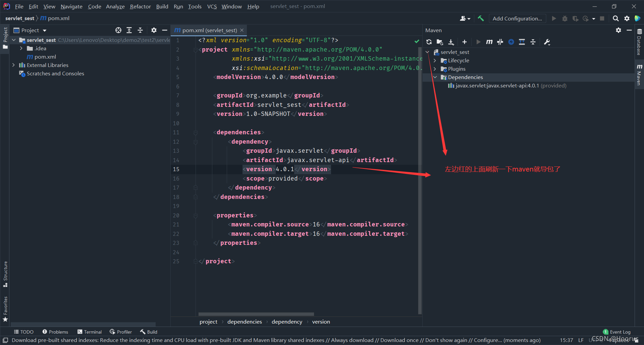Toggle Database side panel
The height and width of the screenshot is (345, 644).
pos(639,42)
